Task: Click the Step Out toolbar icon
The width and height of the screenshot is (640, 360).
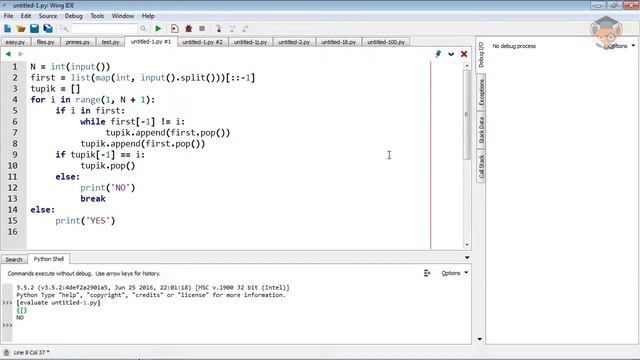Action: tap(245, 29)
